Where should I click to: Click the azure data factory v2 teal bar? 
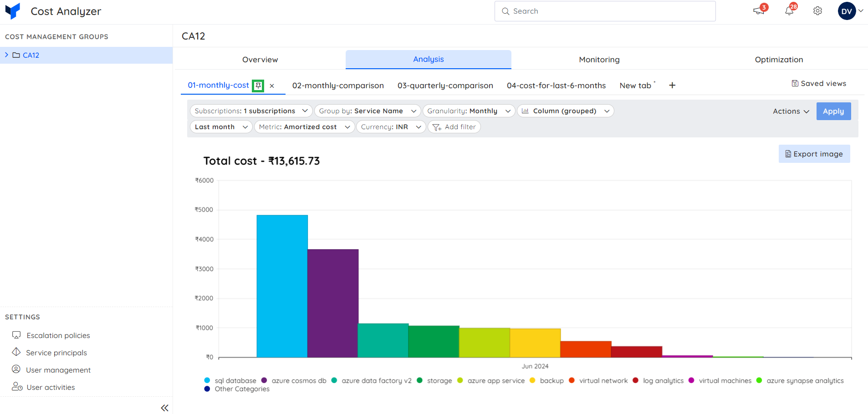[x=383, y=340]
